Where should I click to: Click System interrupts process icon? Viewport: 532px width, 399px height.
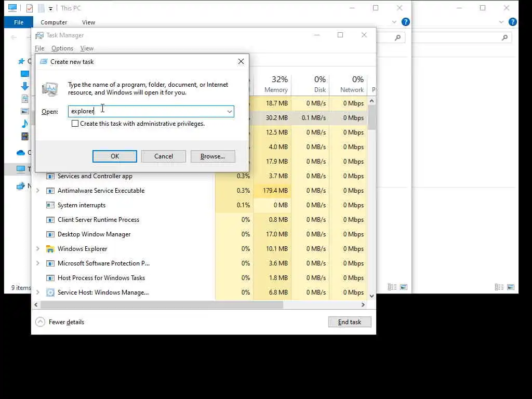click(50, 205)
